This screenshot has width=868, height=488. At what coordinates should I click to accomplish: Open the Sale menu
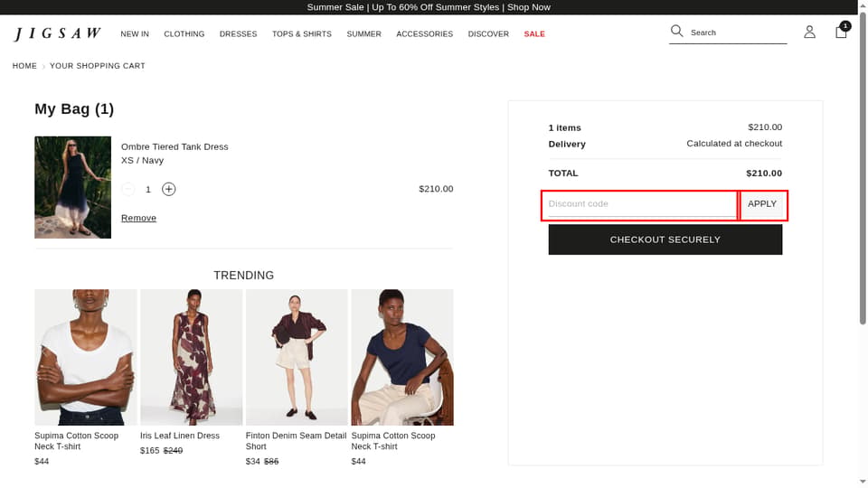[x=534, y=33]
